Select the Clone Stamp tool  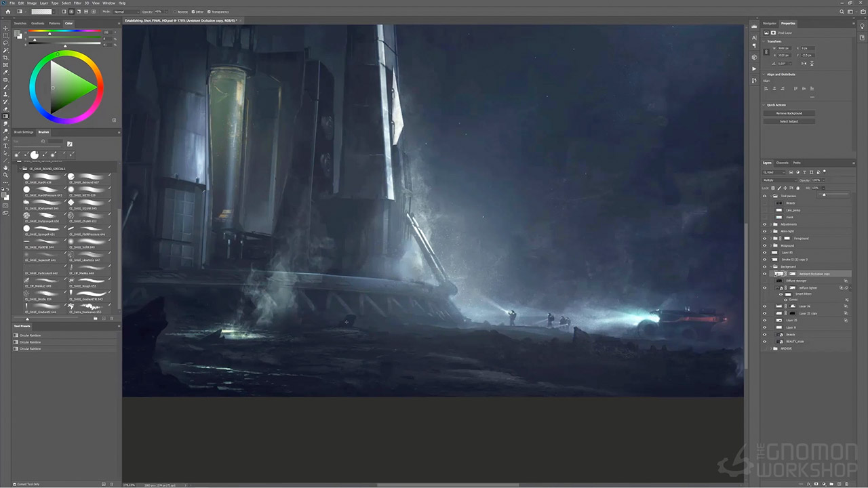[6, 94]
